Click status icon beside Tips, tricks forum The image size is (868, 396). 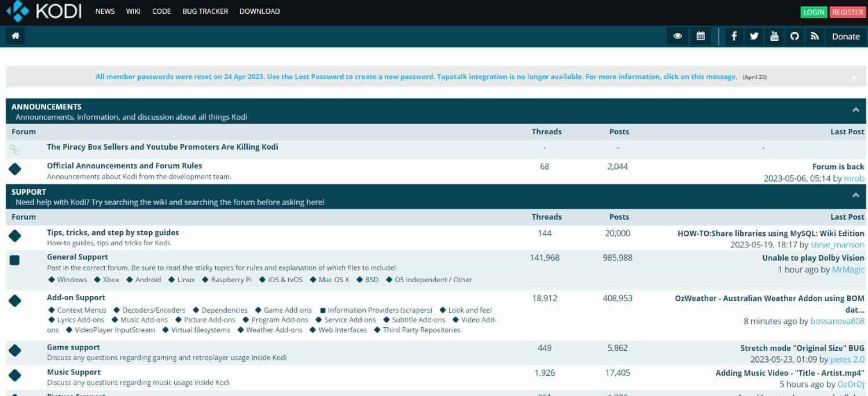[x=15, y=236]
